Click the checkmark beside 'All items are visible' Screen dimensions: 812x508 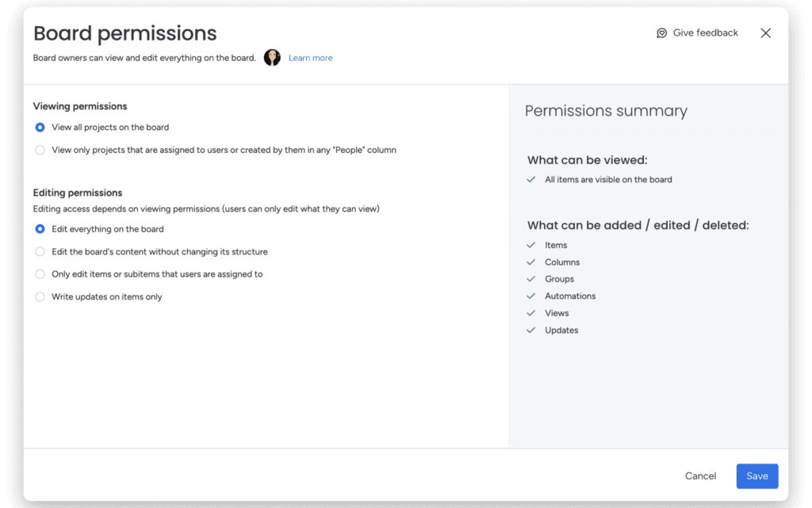point(531,180)
